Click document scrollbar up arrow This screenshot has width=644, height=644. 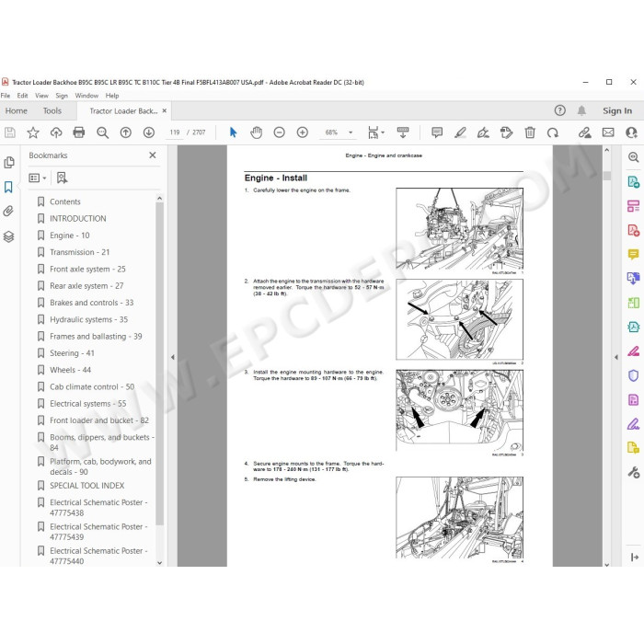607,150
